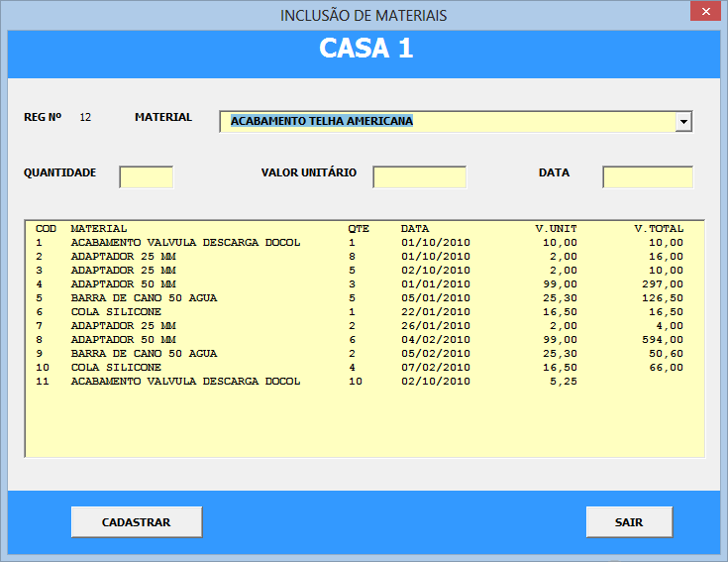Select row 7 ADAPTADOR 25 MM
Viewport: 728px width, 562px height.
pyautogui.click(x=364, y=326)
